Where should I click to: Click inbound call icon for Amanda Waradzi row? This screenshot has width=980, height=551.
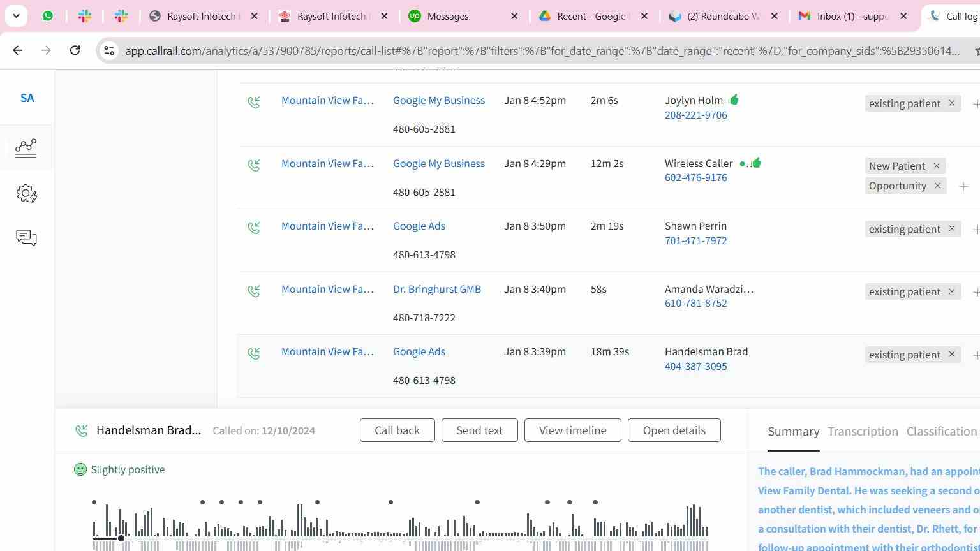(x=254, y=291)
